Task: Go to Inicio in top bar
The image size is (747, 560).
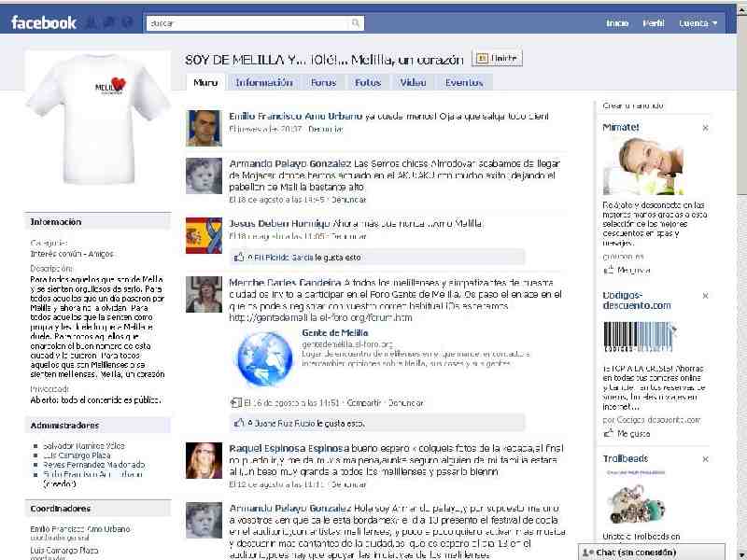Action: tap(617, 22)
